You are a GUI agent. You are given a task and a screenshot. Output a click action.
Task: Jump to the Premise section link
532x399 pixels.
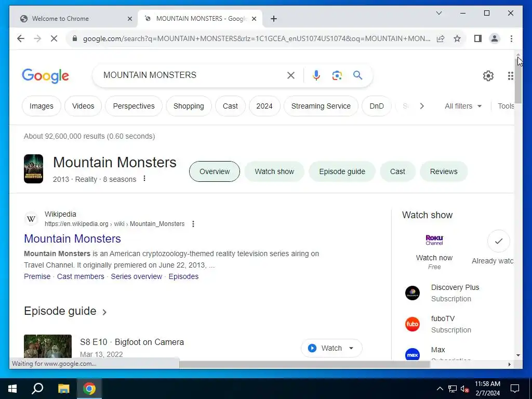(x=37, y=276)
